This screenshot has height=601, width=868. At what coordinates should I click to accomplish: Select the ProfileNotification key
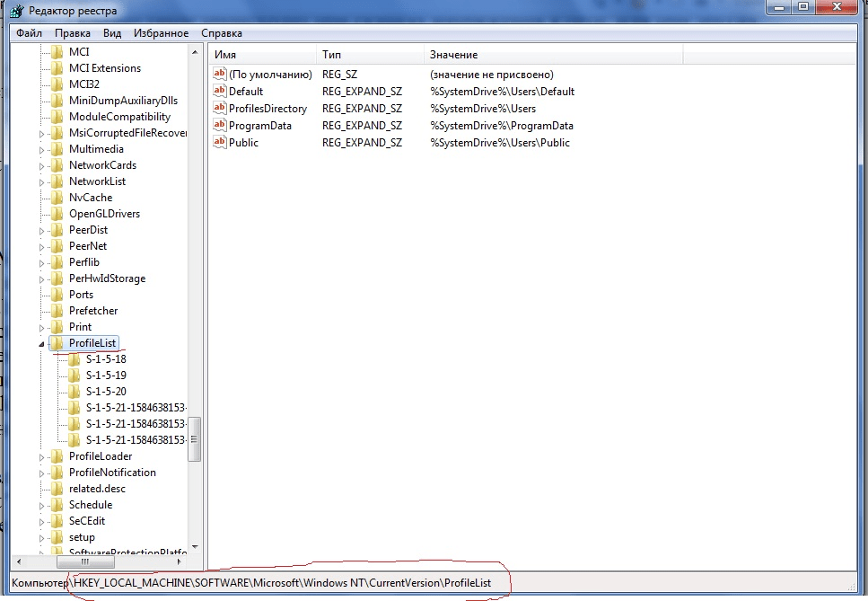[x=112, y=473]
